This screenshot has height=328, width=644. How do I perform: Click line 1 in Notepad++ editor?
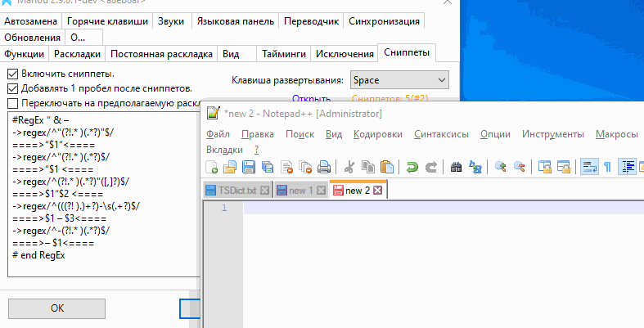pyautogui.click(x=444, y=208)
